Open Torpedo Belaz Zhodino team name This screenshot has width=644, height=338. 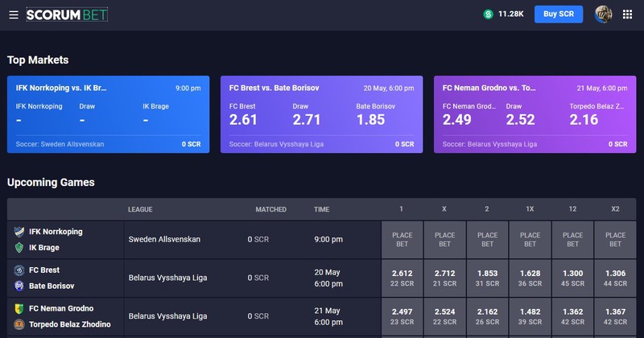click(x=70, y=324)
